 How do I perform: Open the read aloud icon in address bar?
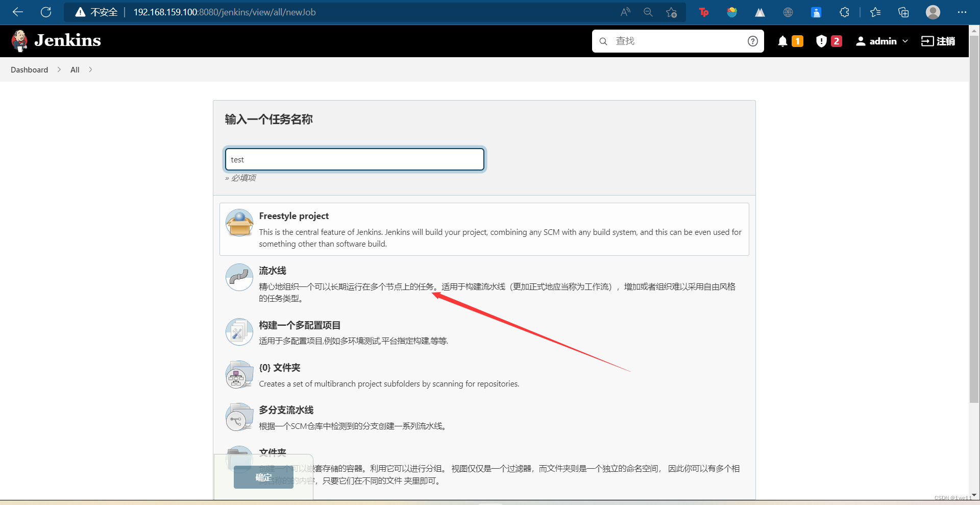[x=625, y=12]
